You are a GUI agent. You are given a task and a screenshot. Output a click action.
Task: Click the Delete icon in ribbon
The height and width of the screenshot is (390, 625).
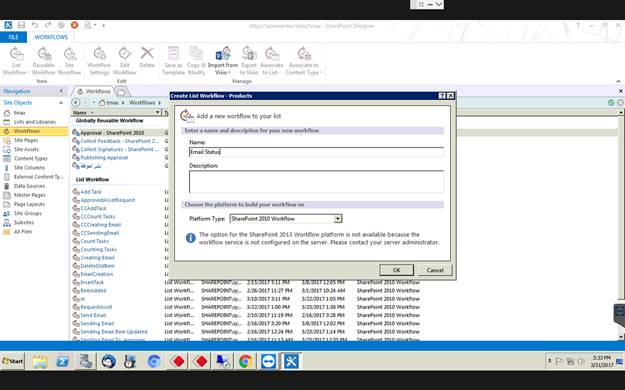(x=147, y=57)
